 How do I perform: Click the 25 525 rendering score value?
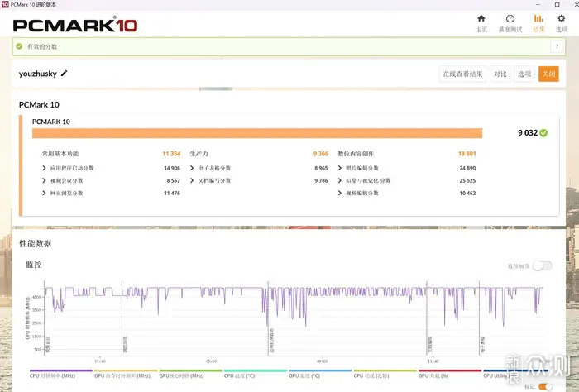[467, 180]
